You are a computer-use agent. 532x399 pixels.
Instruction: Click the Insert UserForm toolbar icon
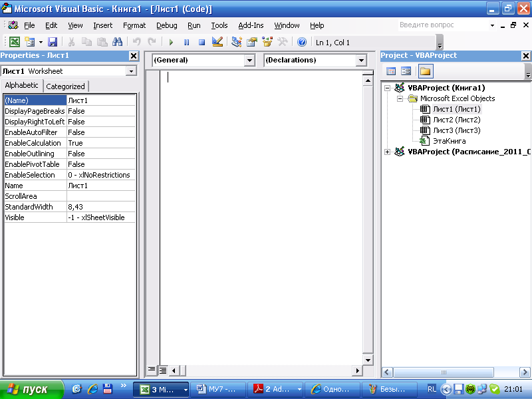click(x=30, y=42)
